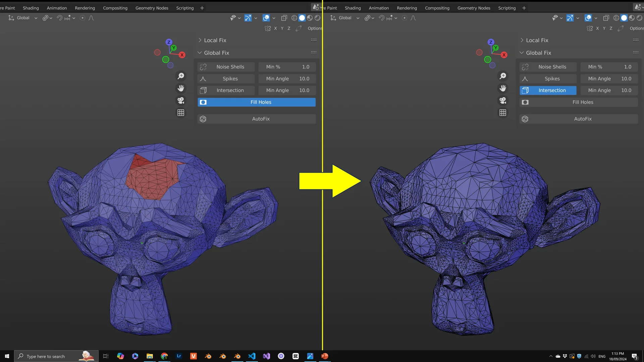Viewport: 644px width, 362px height.
Task: Select rendered shading in left window
Action: (317, 18)
